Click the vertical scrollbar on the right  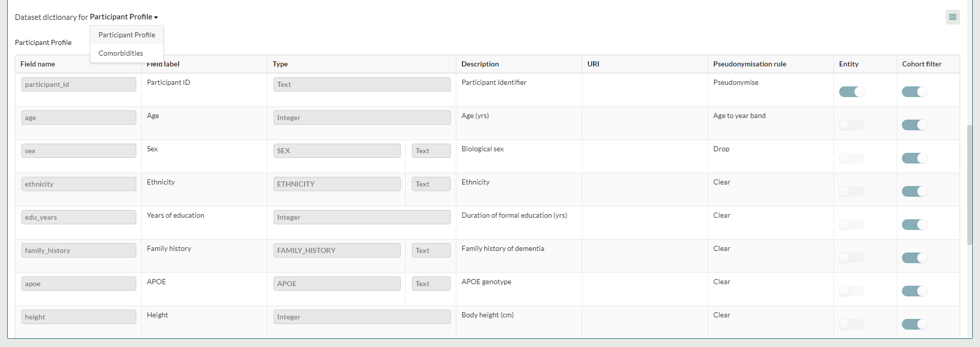[x=970, y=184]
